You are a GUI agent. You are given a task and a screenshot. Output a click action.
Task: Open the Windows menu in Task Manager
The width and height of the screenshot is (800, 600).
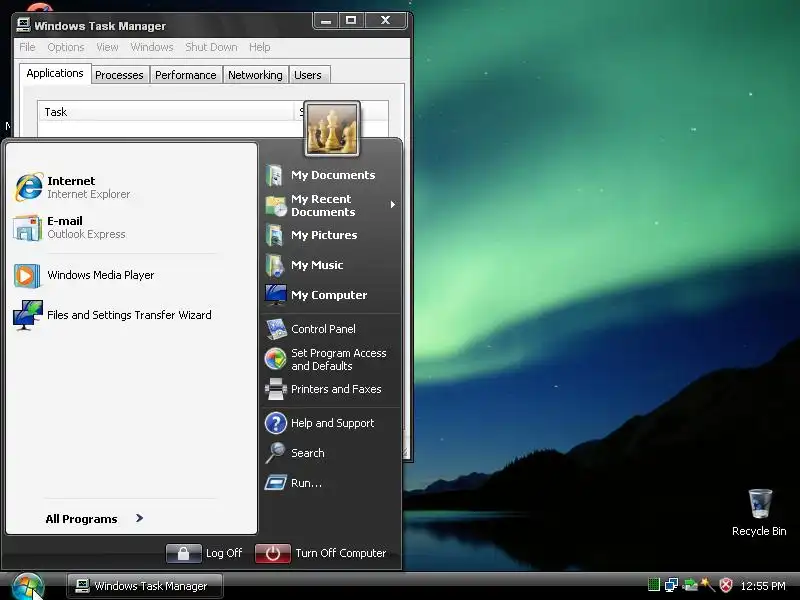point(152,47)
